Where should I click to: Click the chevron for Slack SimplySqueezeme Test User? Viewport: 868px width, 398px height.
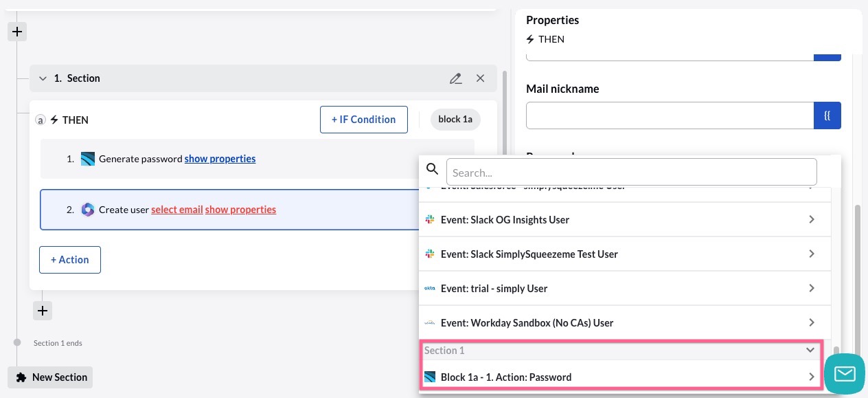click(812, 254)
